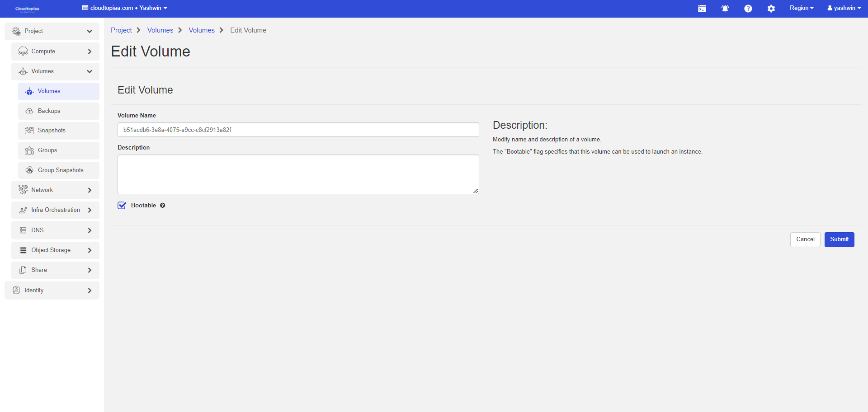Uncheck the Bootable checkbox

(x=122, y=206)
